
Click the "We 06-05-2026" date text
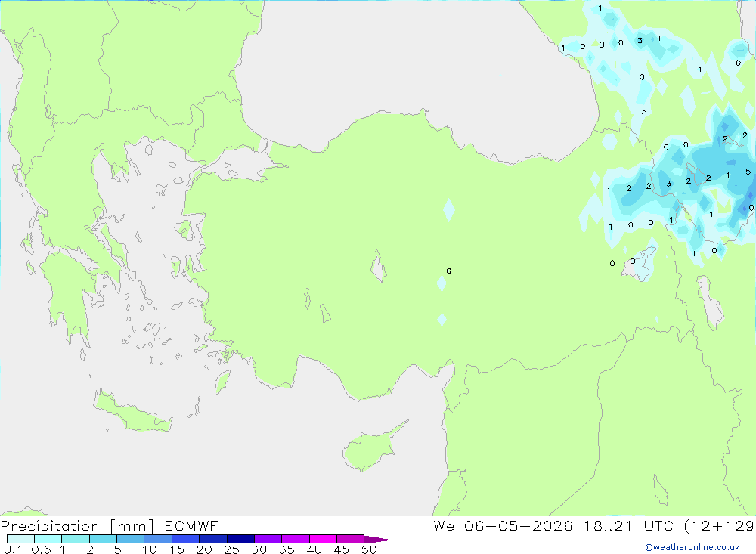click(x=503, y=525)
